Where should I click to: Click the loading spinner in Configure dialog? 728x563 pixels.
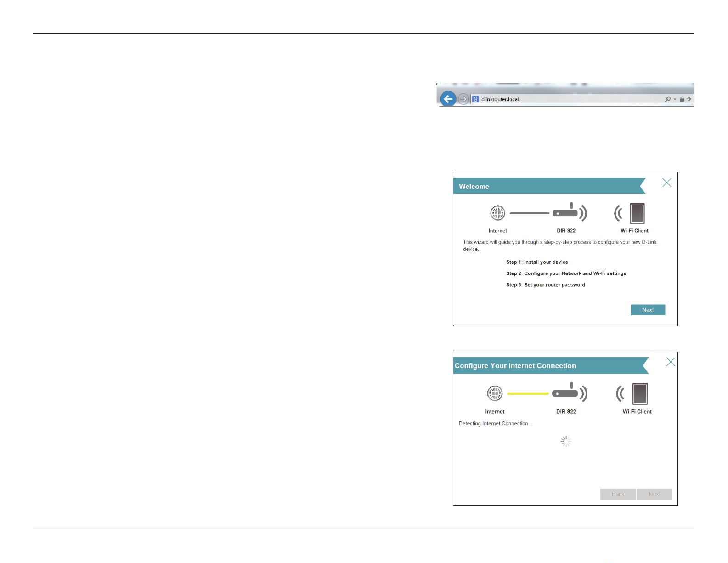click(x=566, y=442)
